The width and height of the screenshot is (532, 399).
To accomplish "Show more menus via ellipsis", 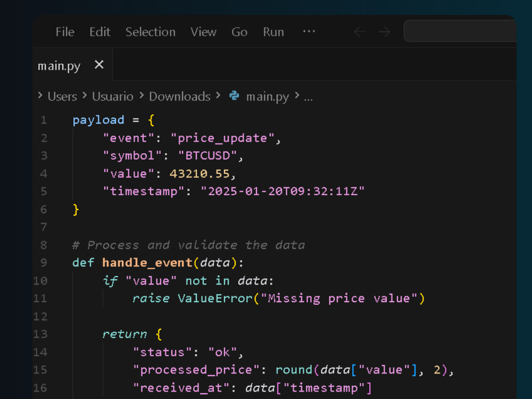I will pos(309,31).
